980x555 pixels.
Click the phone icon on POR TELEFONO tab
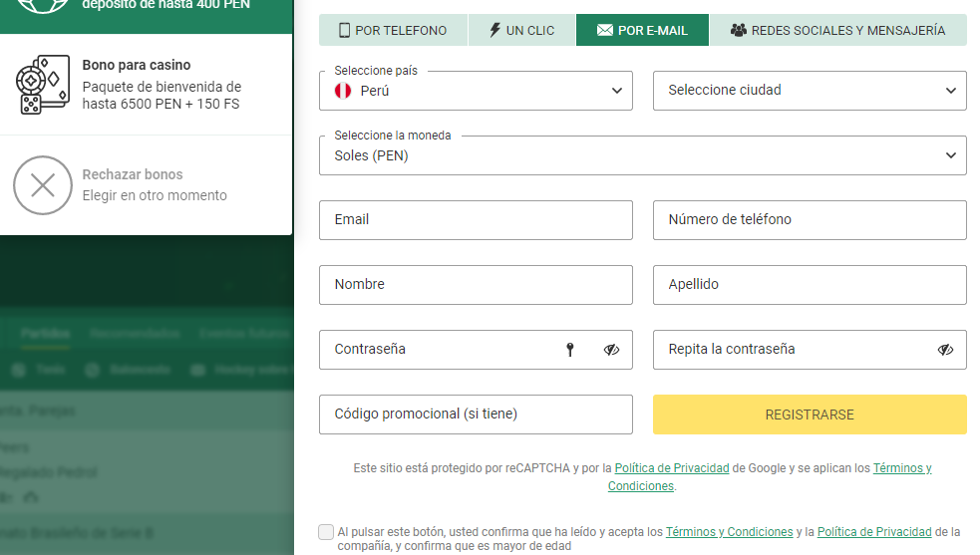click(344, 30)
